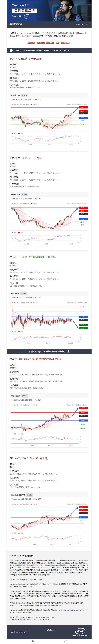Click the 1775.00 red price label on Gold chart

point(83,408)
